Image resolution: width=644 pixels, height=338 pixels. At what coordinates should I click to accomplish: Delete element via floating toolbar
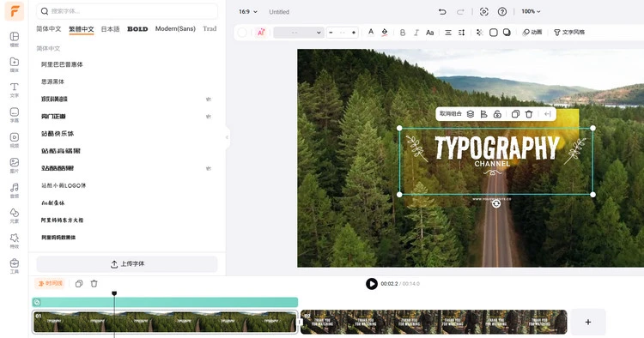coord(529,114)
